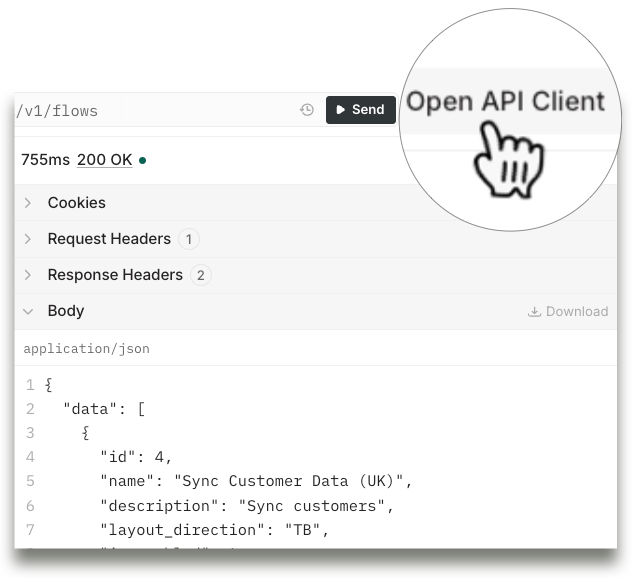This screenshot has width=637, height=578.
Task: Click the green status dot after 200 OK
Action: 143,160
